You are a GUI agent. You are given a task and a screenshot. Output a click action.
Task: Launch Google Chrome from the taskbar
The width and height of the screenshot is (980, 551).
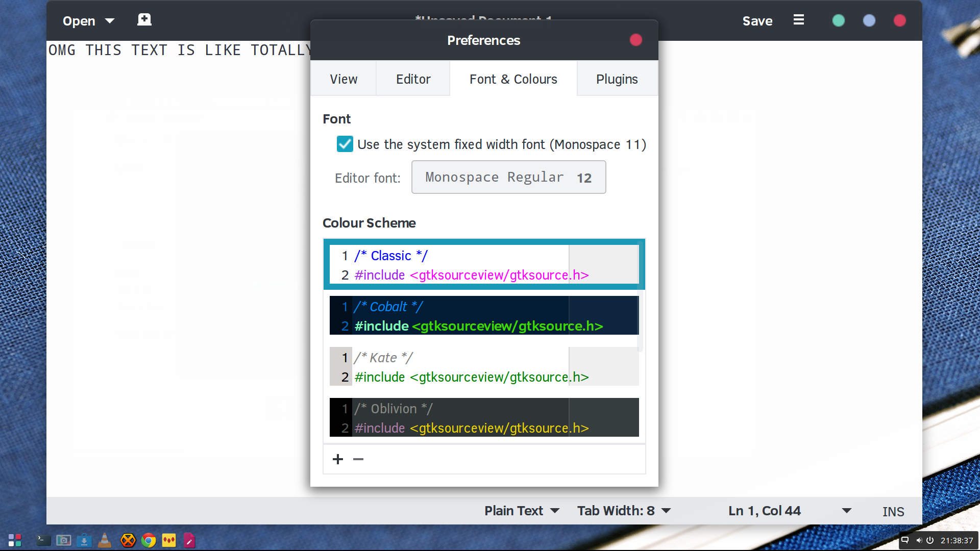click(x=149, y=540)
